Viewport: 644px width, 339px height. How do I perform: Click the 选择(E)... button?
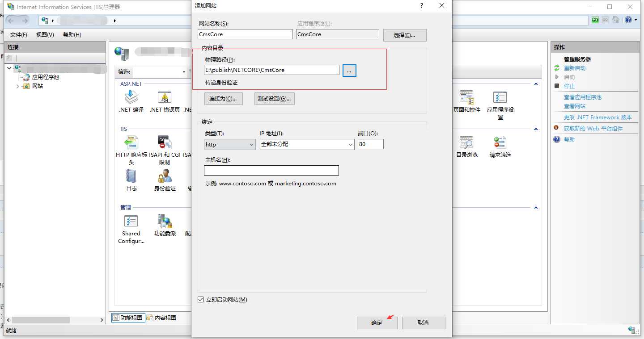pyautogui.click(x=405, y=35)
